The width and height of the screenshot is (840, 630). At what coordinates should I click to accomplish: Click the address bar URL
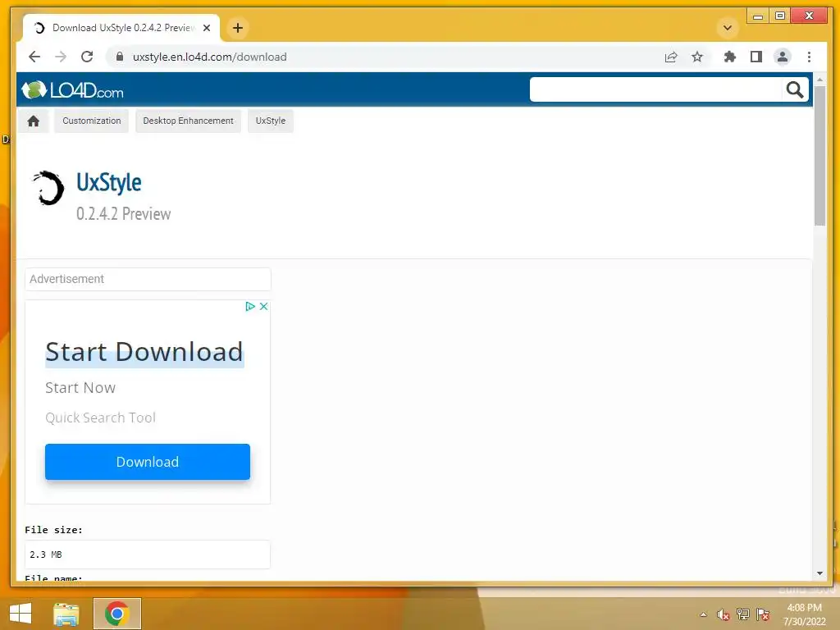click(x=209, y=57)
